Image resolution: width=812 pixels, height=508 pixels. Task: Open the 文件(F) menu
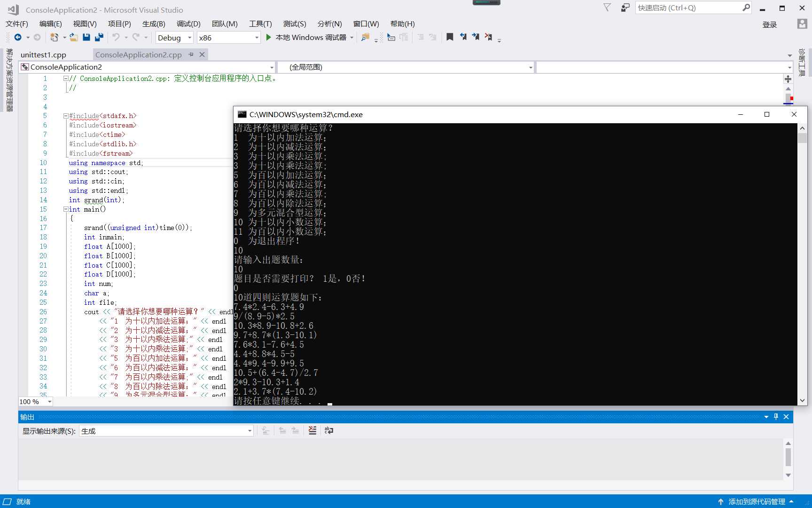pos(17,24)
